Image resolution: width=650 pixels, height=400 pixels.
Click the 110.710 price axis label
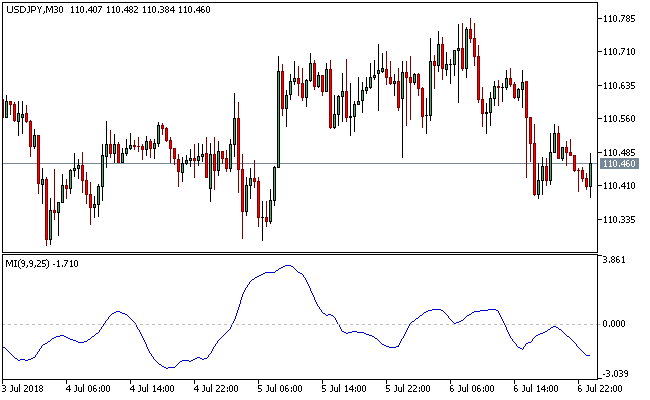(619, 52)
